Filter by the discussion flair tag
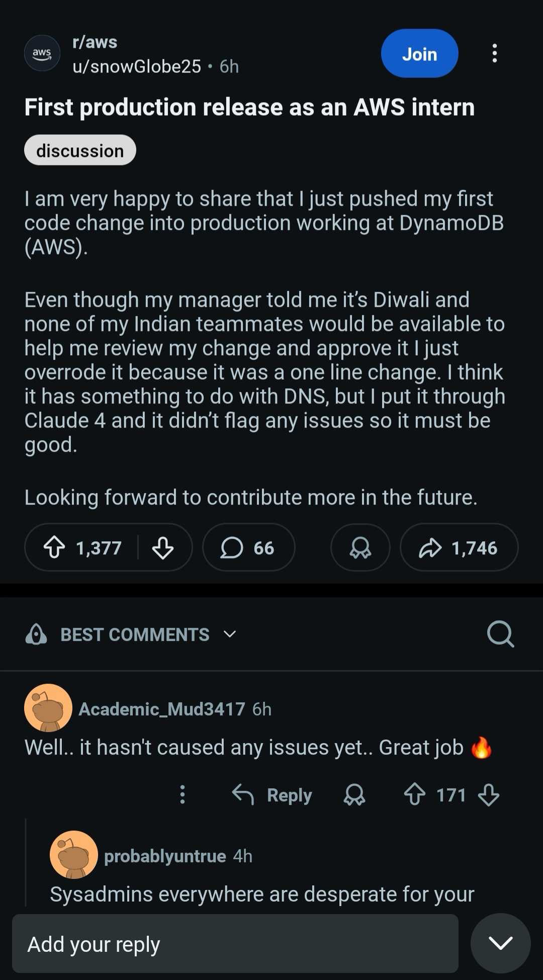 click(80, 150)
